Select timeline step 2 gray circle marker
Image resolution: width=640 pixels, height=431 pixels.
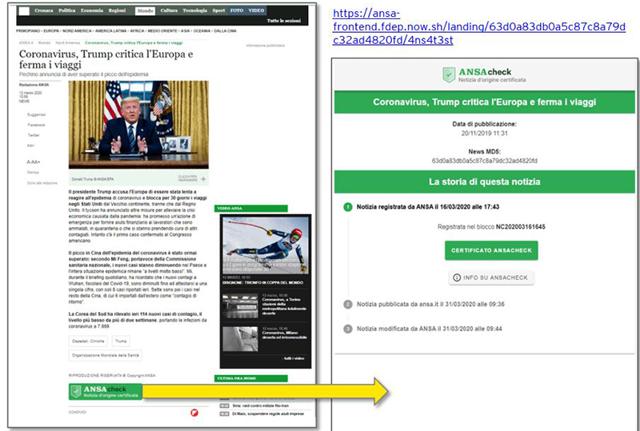[x=346, y=304]
